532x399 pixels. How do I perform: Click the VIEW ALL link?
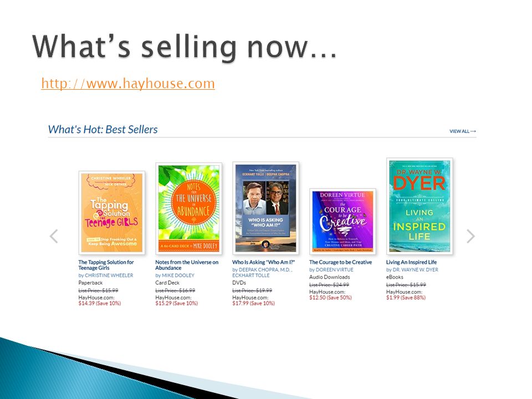(x=463, y=131)
